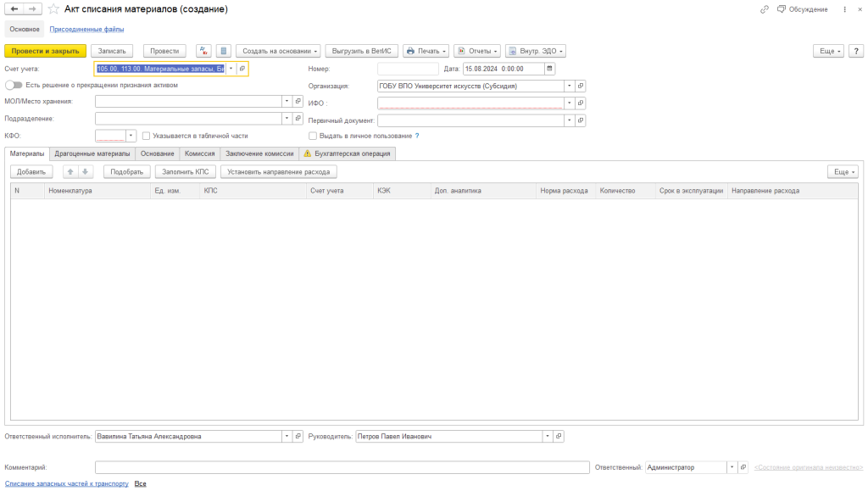The image size is (868, 491).
Task: Expand the 'Создать на основании' dropdown
Action: [278, 51]
